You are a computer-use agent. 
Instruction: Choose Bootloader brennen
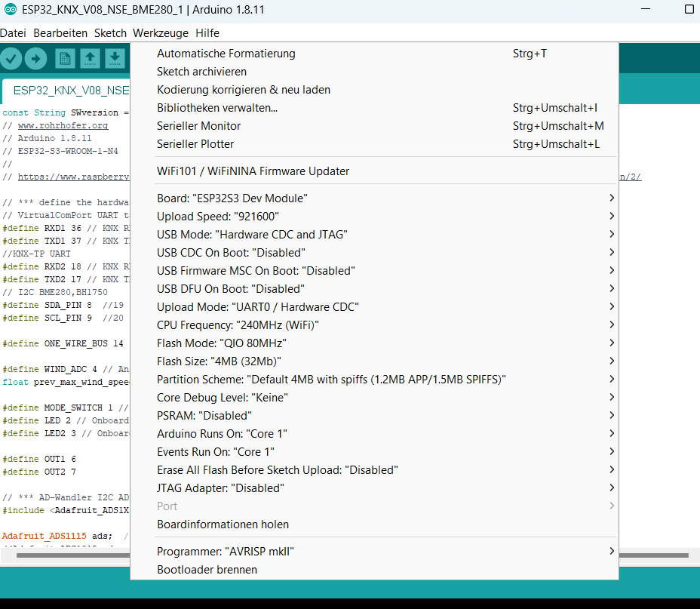(374, 570)
